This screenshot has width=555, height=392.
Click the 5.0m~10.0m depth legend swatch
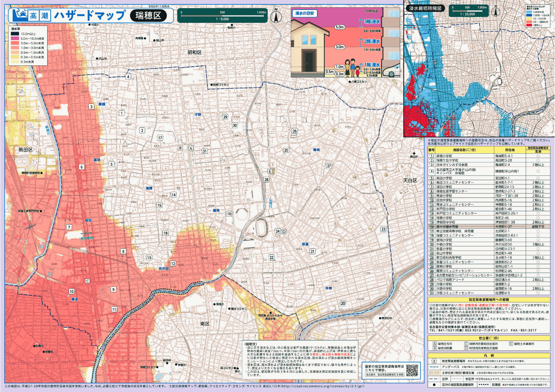15,39
